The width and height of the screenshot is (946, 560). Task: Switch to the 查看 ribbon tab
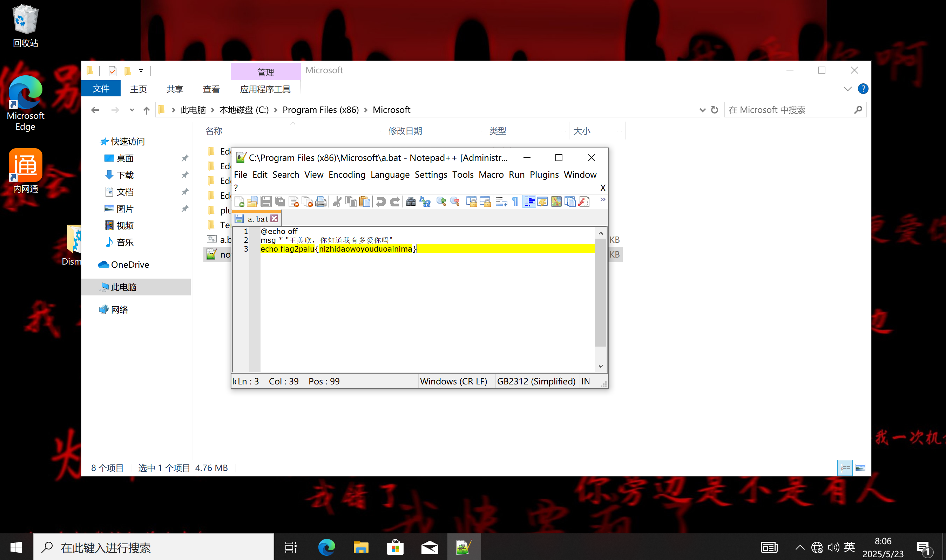[x=211, y=89]
